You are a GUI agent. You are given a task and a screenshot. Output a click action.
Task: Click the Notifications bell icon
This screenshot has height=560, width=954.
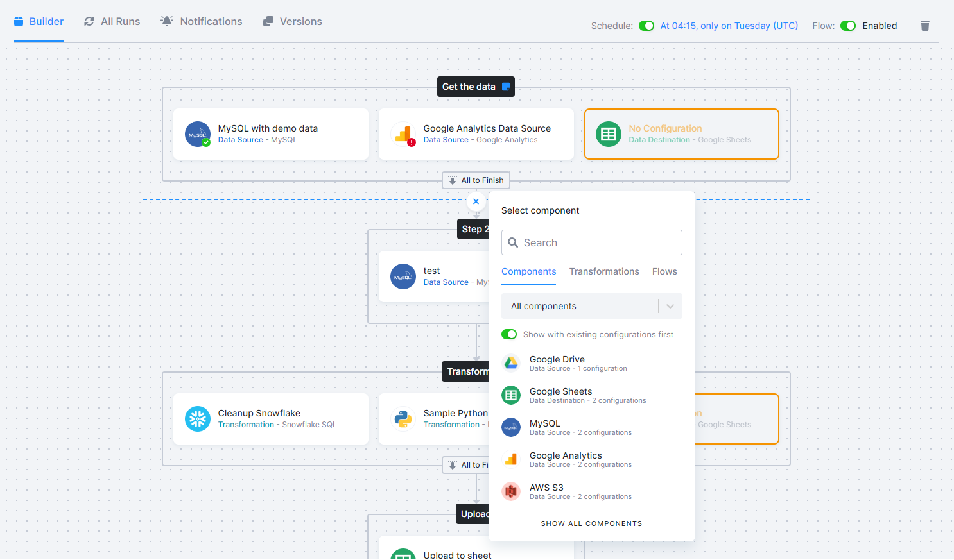(166, 21)
